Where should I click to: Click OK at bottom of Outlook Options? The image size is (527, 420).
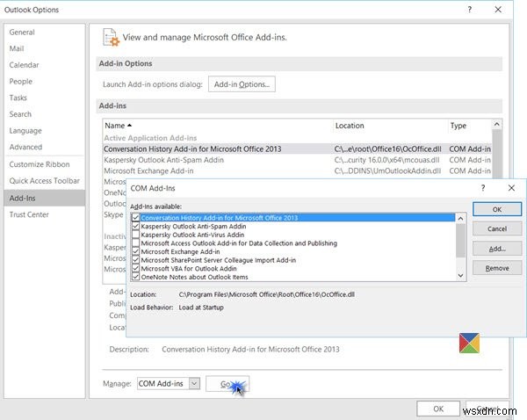coord(438,409)
